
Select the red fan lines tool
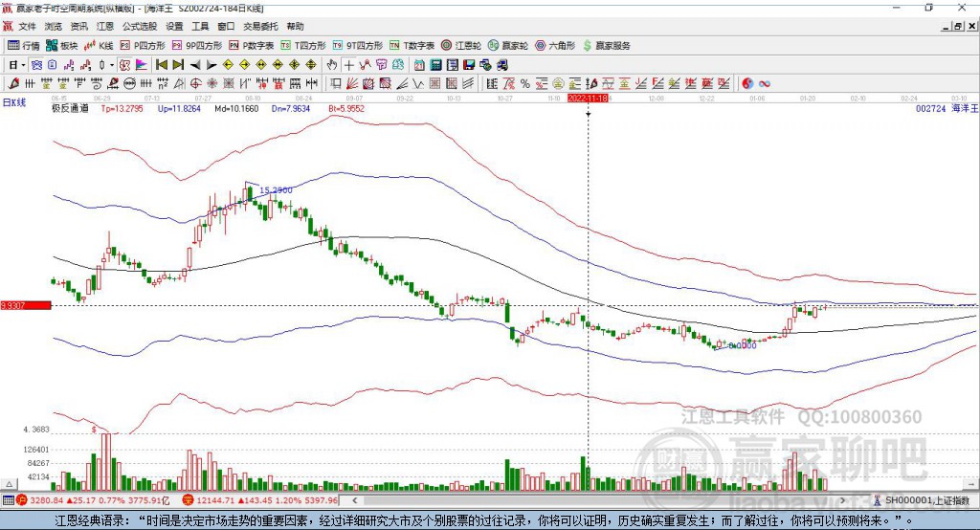click(x=352, y=83)
